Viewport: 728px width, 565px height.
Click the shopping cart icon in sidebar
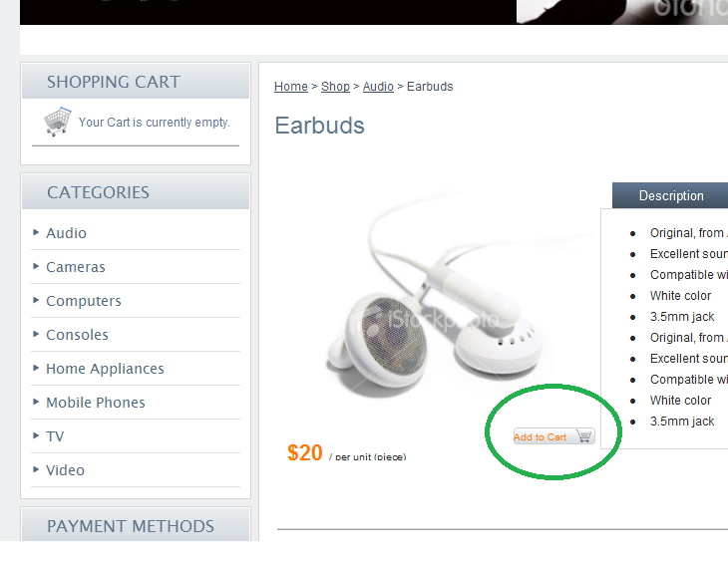(58, 122)
